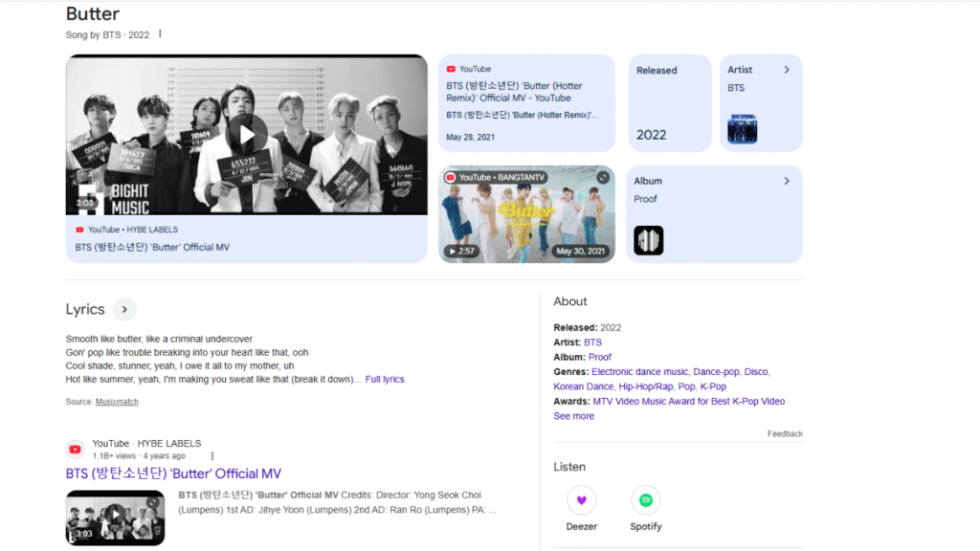Open the Pop genre link
980x551 pixels.
tap(686, 386)
